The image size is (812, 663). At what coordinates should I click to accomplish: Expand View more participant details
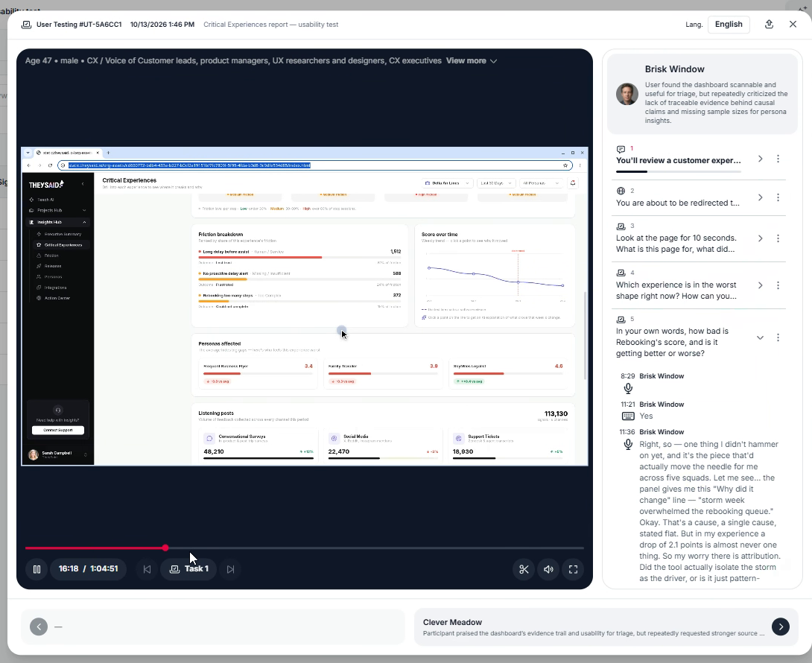[472, 60]
